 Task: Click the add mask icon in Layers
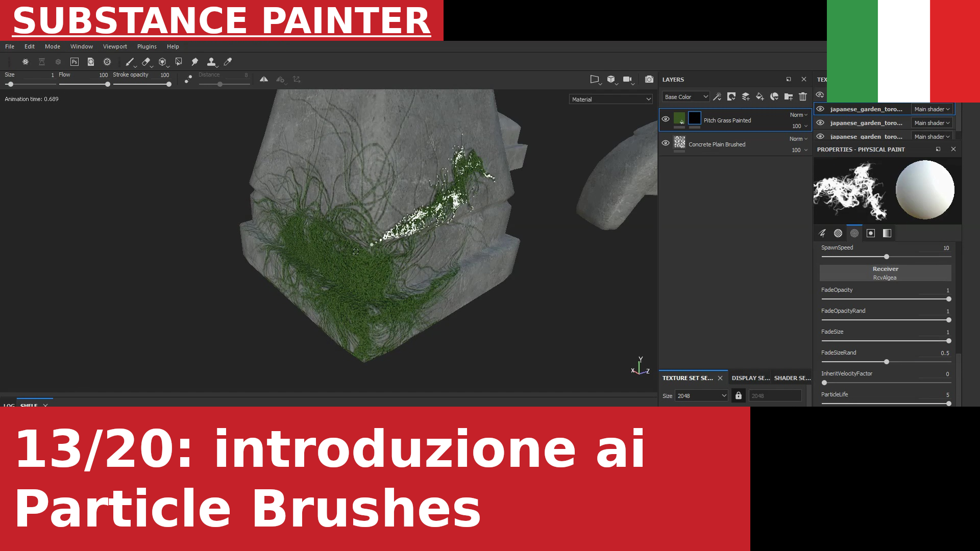[731, 96]
